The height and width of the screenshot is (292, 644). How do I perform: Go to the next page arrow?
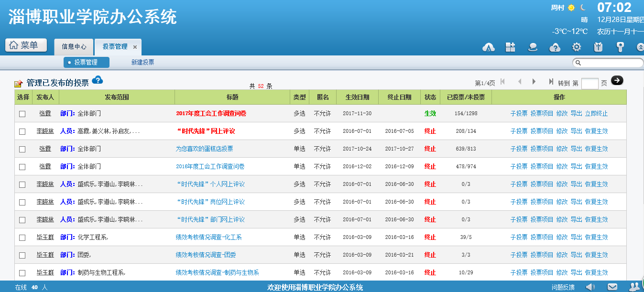coord(534,82)
